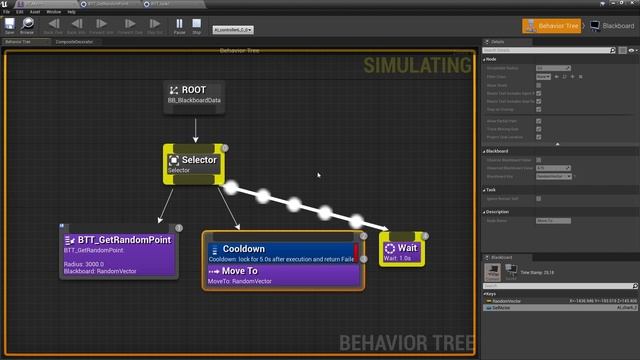The width and height of the screenshot is (640, 360).
Task: Switch to the BTT_GetRandomPoint document tab
Action: [x=108, y=4]
